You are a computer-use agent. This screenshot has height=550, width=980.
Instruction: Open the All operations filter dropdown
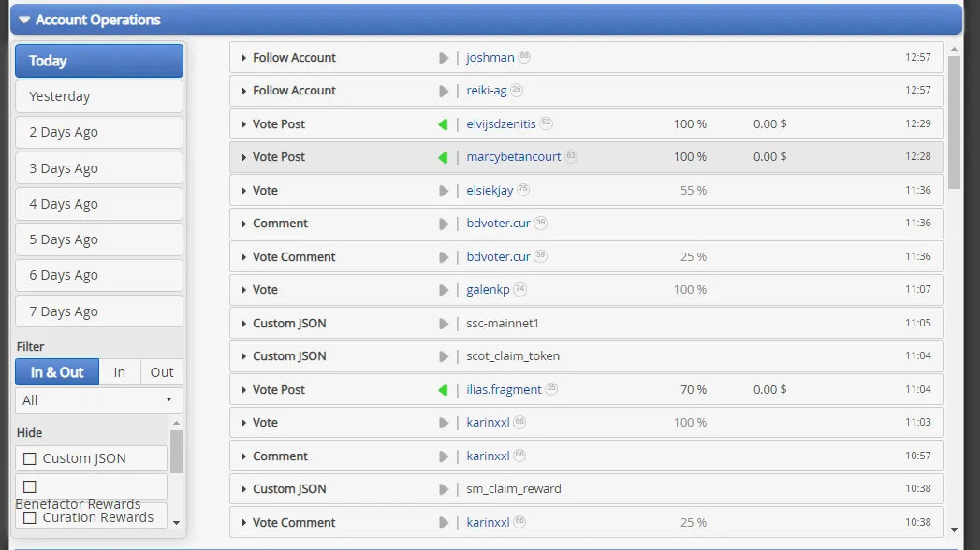99,400
